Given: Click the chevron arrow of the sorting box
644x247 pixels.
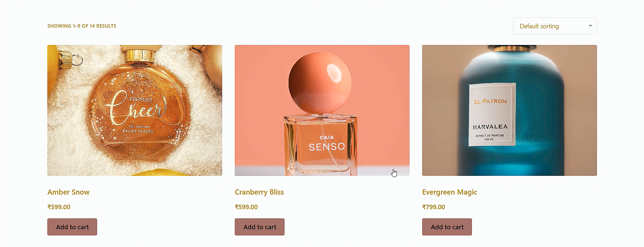Looking at the screenshot, I should tap(591, 26).
